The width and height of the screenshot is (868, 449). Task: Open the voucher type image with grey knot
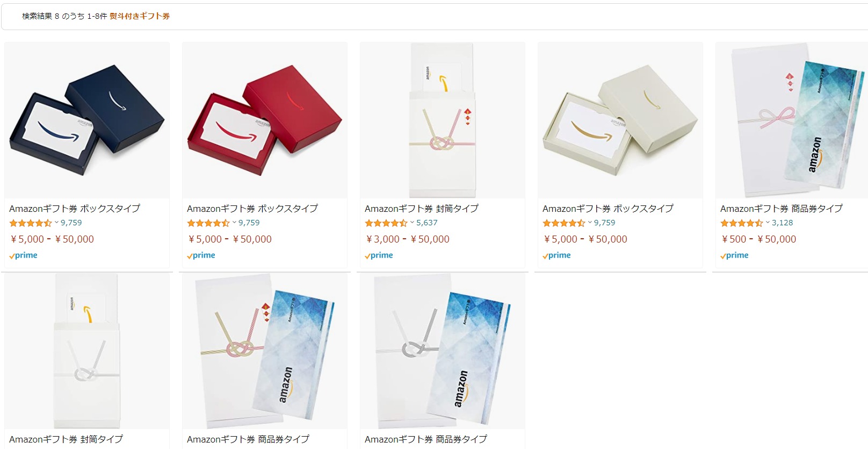[x=443, y=351]
